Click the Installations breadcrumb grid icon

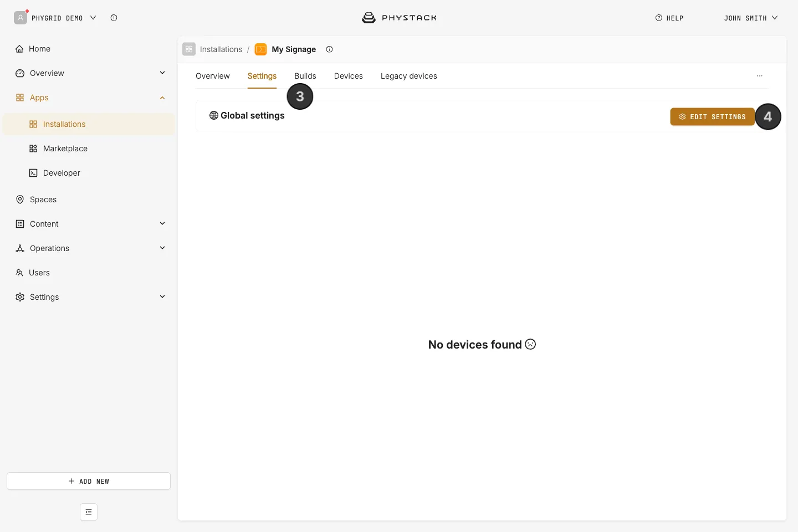click(x=189, y=49)
